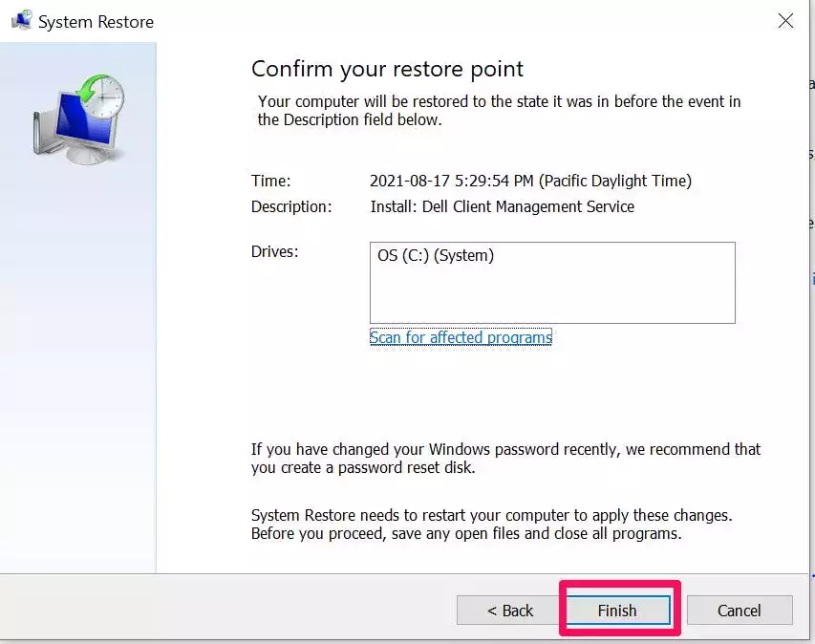Click the Dell Client Management Service description
This screenshot has height=644, width=815.
(502, 206)
